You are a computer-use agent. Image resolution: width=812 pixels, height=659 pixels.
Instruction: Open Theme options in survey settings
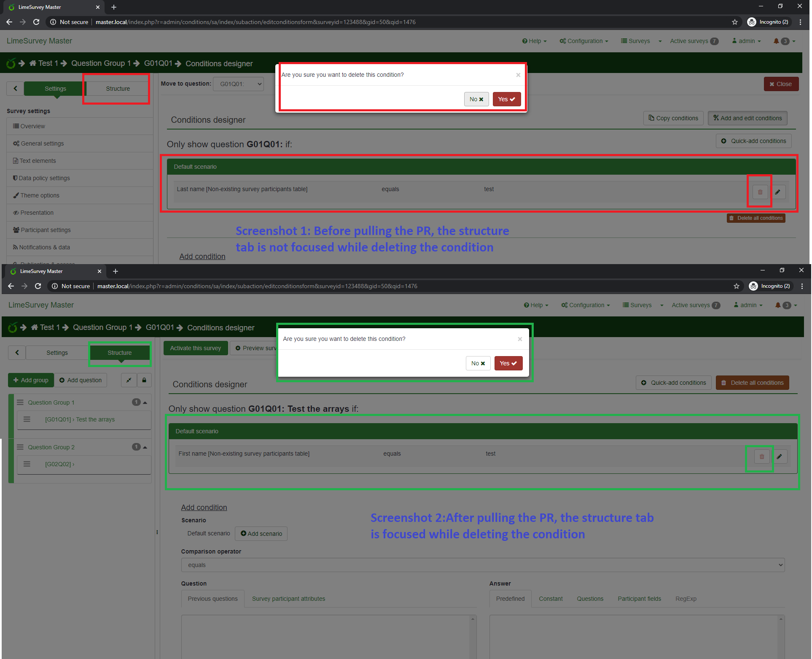pyautogui.click(x=40, y=195)
